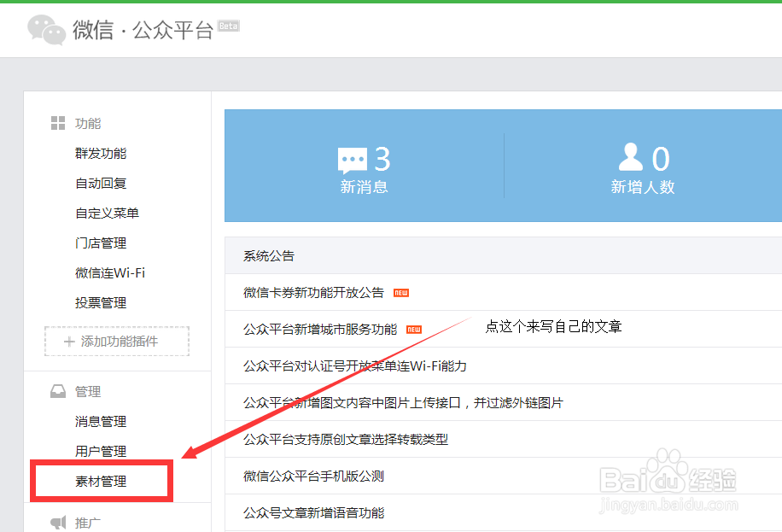
Task: Click the new messages chat bubble icon
Action: pyautogui.click(x=352, y=161)
